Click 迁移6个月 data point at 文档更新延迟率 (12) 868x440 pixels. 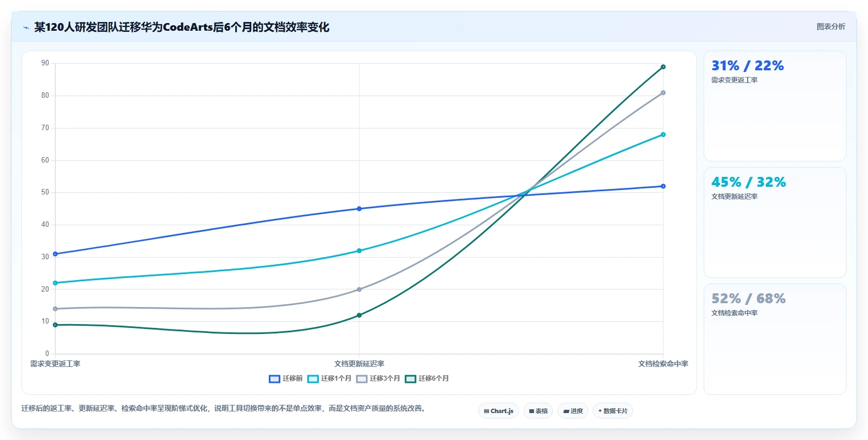(x=359, y=315)
